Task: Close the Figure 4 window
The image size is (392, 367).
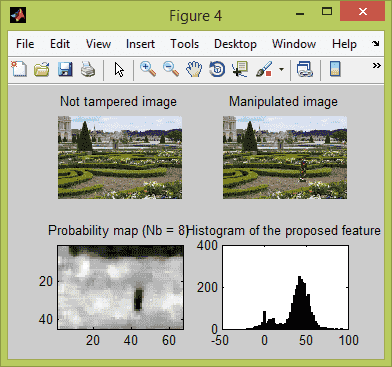Action: tap(363, 11)
